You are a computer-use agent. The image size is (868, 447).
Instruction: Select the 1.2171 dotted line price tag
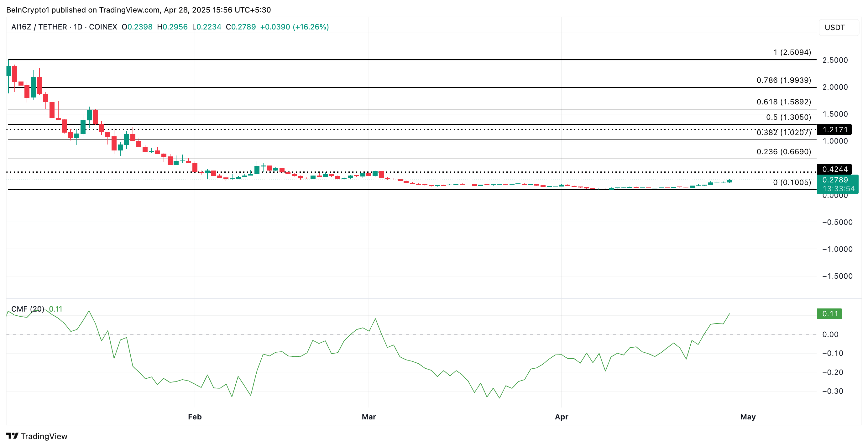coord(834,129)
